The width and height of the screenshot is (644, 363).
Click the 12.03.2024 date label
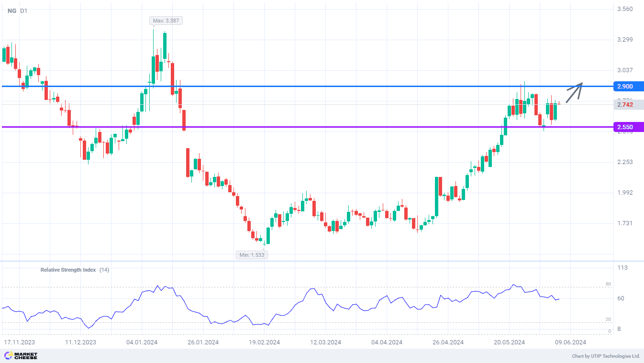click(x=325, y=342)
